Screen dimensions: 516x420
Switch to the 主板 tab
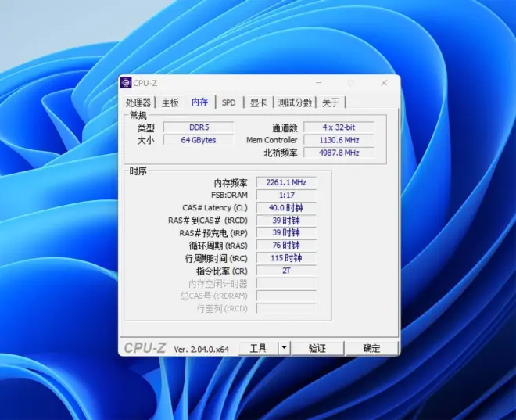click(170, 102)
